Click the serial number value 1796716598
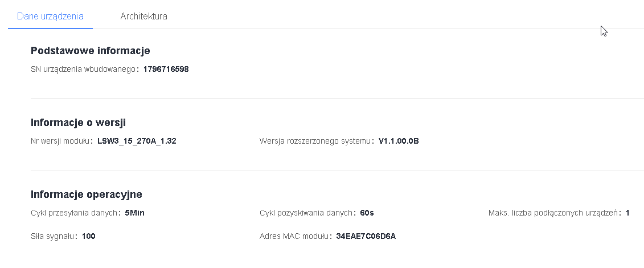Viewport: 644px width, 268px height. [166, 70]
